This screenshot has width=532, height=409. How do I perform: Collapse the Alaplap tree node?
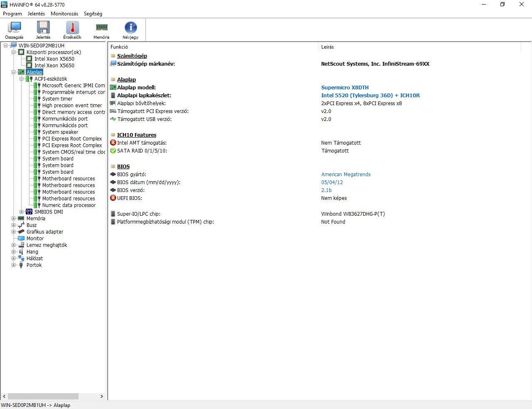click(13, 72)
